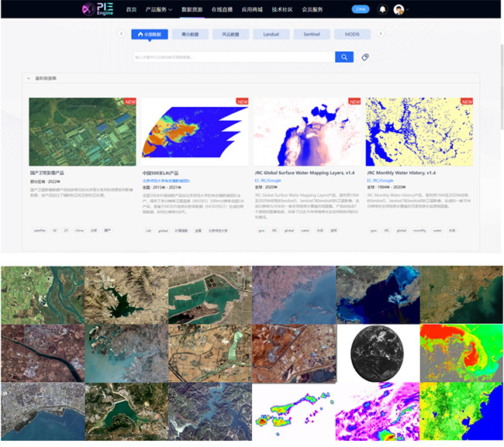Click water tag under Global Surface Water card

point(305,230)
